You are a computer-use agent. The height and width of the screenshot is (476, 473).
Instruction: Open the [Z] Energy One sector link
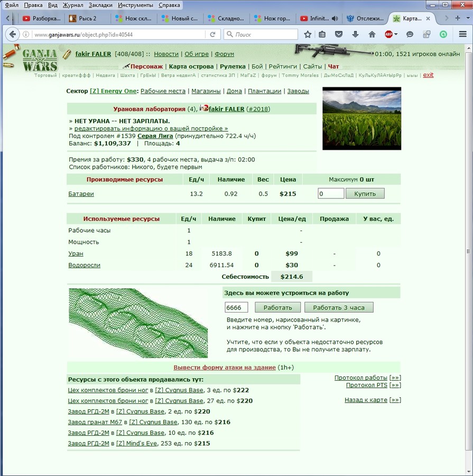pyautogui.click(x=113, y=91)
